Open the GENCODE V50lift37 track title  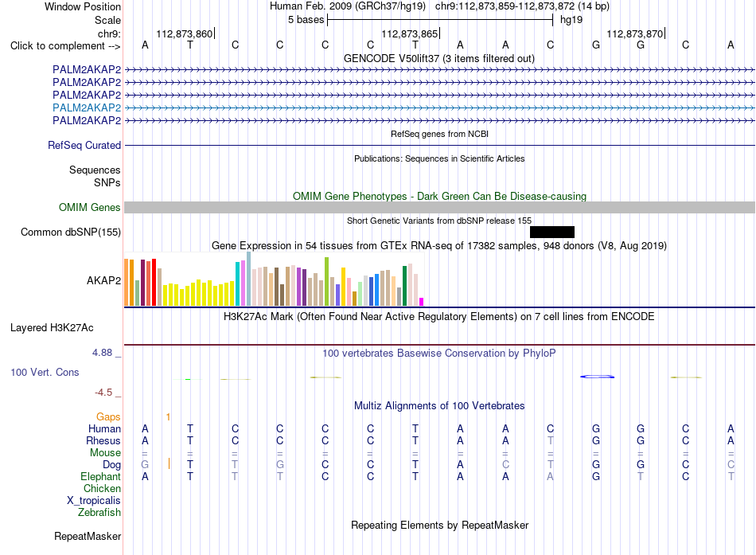(x=439, y=58)
